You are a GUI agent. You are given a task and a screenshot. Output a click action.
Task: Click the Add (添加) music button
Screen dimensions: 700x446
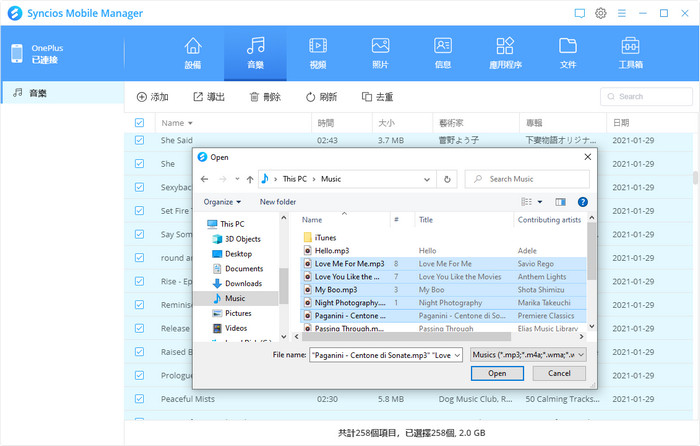[152, 97]
